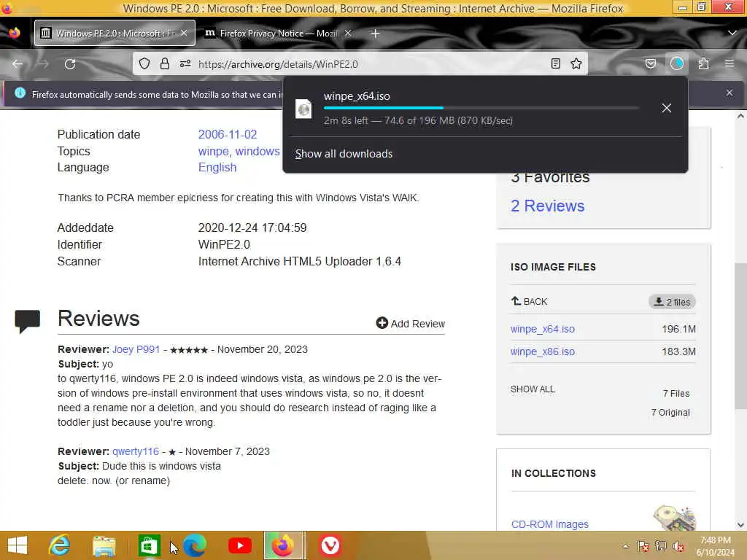Screen dimensions: 747x560
Task: Open the Windows Start button
Action: [x=18, y=545]
